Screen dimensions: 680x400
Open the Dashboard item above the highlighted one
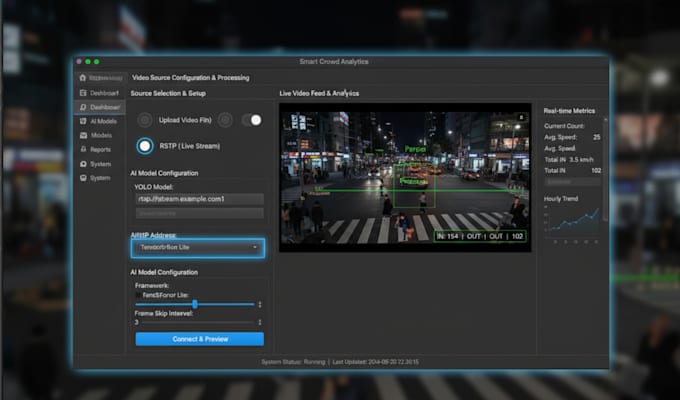(99, 93)
